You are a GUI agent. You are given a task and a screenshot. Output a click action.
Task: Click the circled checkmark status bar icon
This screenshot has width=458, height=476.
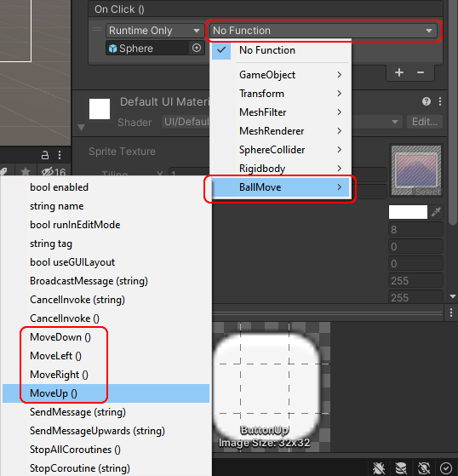point(446,467)
